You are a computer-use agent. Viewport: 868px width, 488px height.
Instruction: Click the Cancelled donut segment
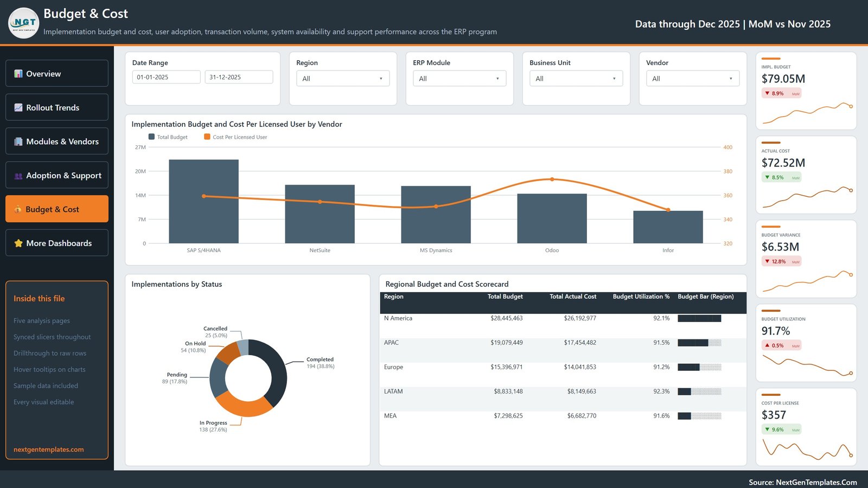pyautogui.click(x=243, y=347)
